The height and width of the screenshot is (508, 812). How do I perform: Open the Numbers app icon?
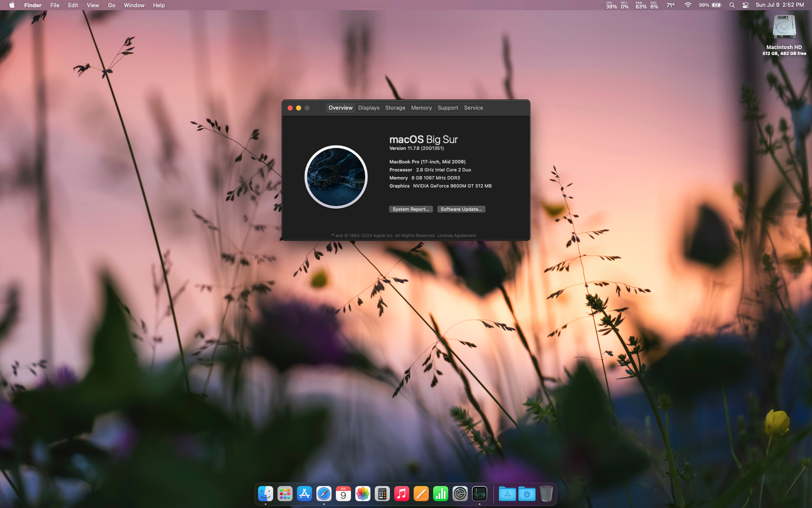(441, 494)
